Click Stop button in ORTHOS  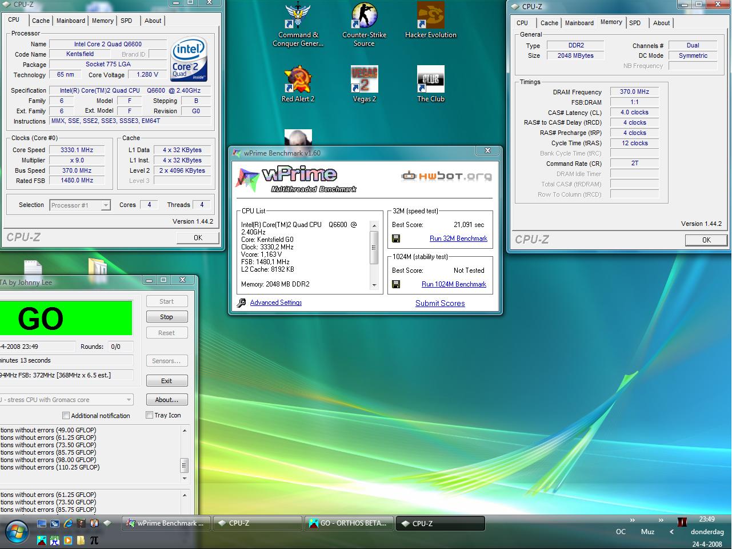pos(166,317)
